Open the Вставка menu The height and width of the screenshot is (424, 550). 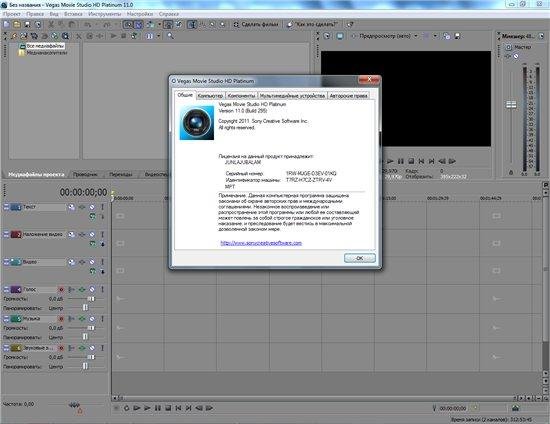pyautogui.click(x=73, y=14)
